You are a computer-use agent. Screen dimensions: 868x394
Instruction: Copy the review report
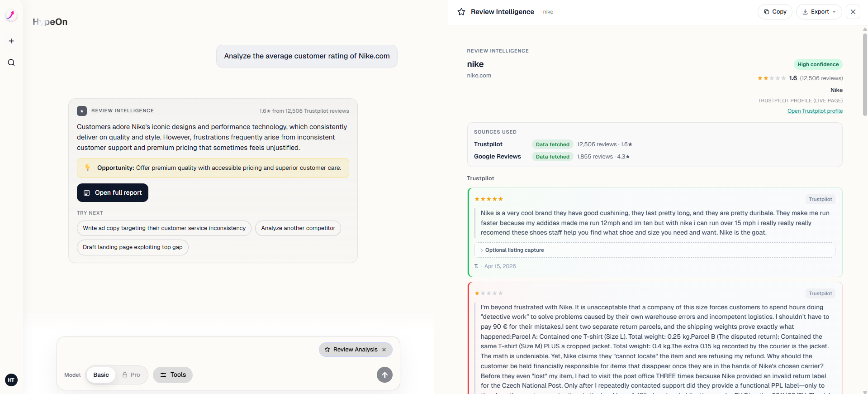pos(775,12)
